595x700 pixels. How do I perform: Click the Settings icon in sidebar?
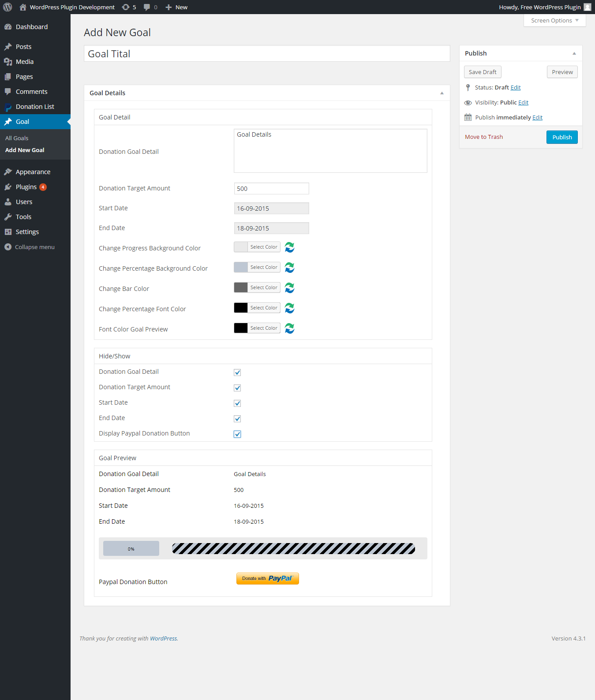coord(8,232)
